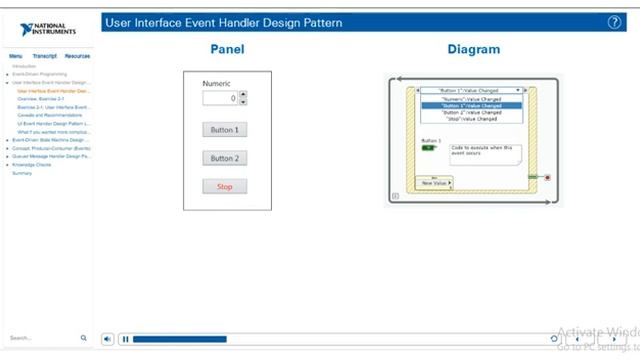Decrement the Numeric control value

pyautogui.click(x=243, y=102)
